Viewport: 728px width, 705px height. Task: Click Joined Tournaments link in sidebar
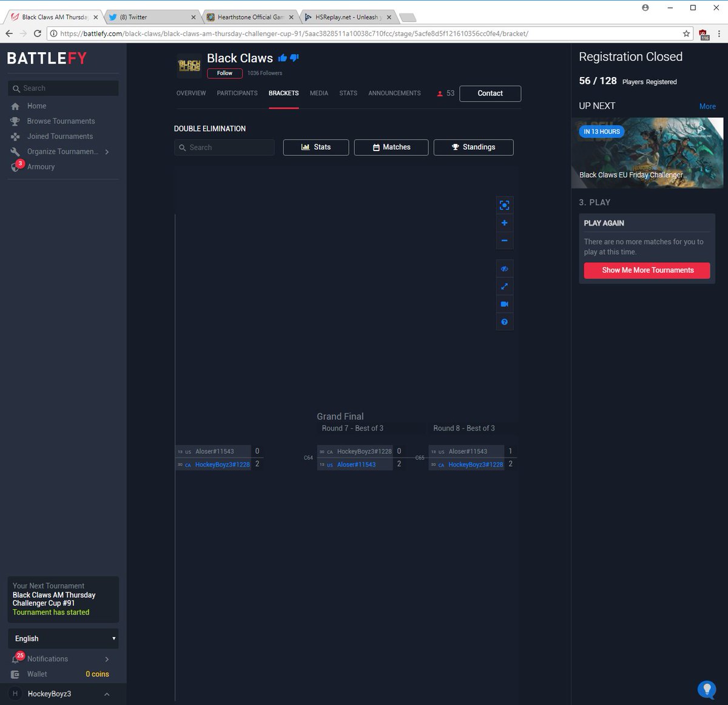60,137
